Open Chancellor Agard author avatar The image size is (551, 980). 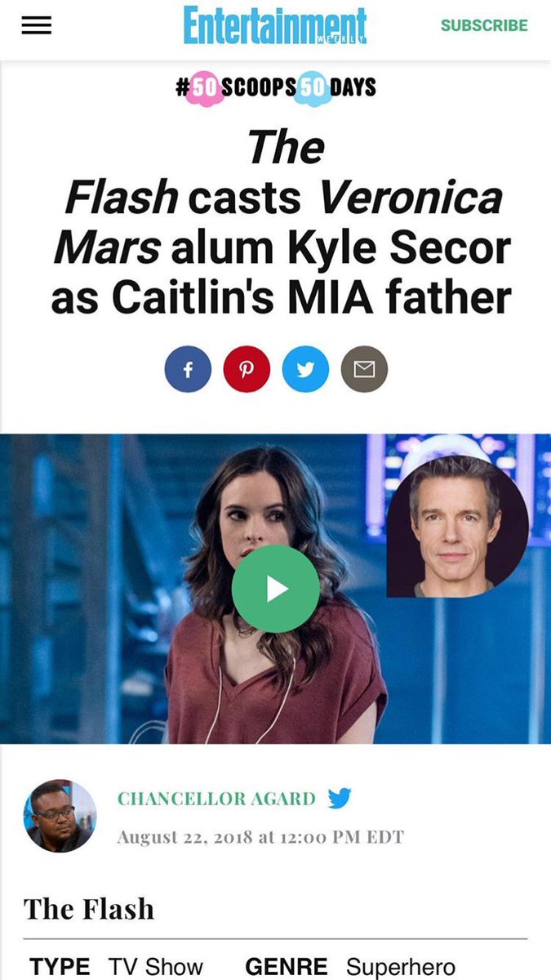[60, 816]
